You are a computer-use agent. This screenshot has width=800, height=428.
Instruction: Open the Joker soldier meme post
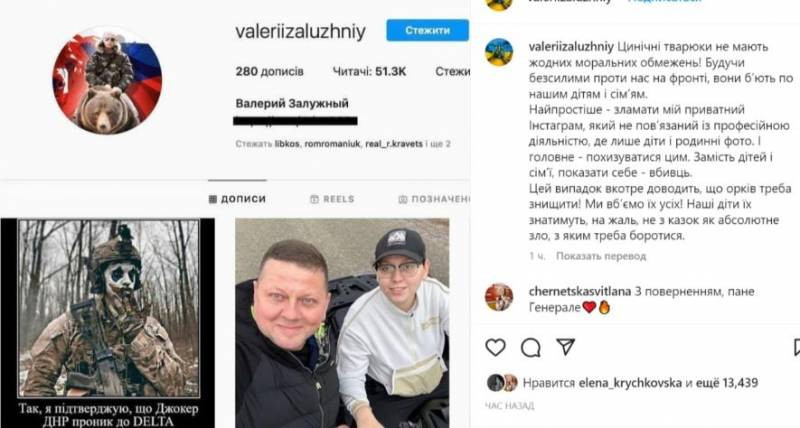click(x=108, y=323)
